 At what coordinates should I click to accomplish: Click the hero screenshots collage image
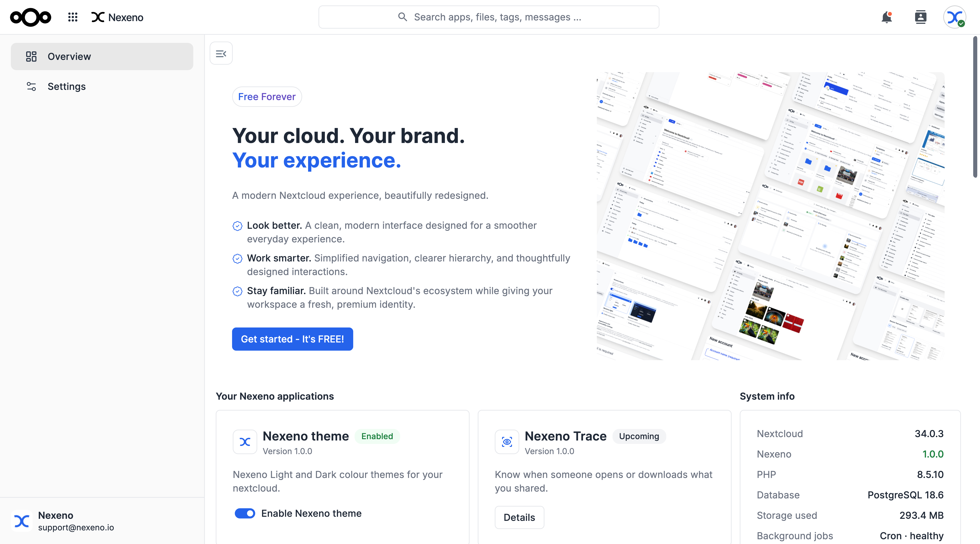tap(770, 216)
